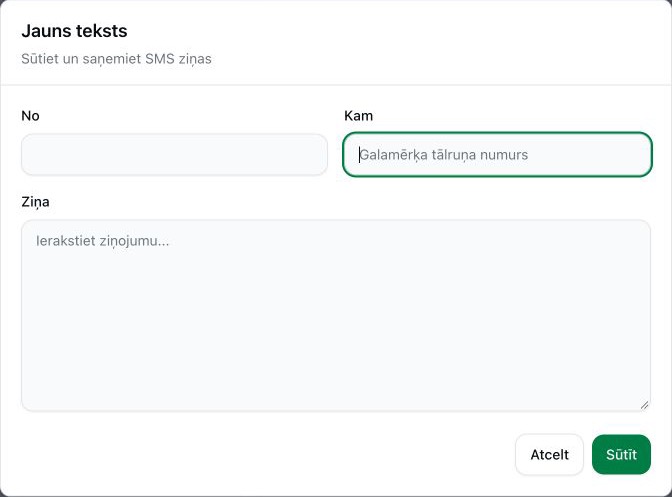Viewport: 672px width, 497px height.
Task: Send the SMS with Sūtīt button
Action: point(621,455)
